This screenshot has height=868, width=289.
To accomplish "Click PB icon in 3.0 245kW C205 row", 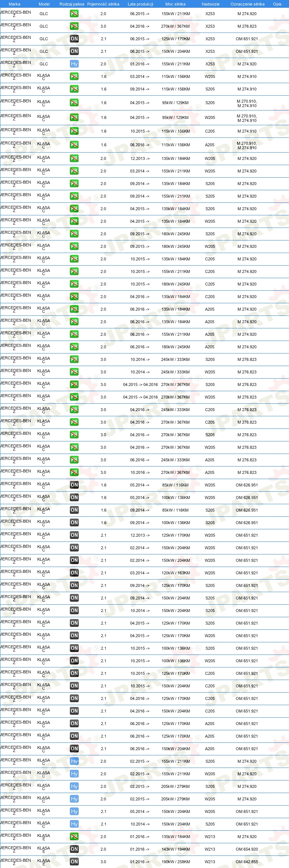I will click(74, 410).
